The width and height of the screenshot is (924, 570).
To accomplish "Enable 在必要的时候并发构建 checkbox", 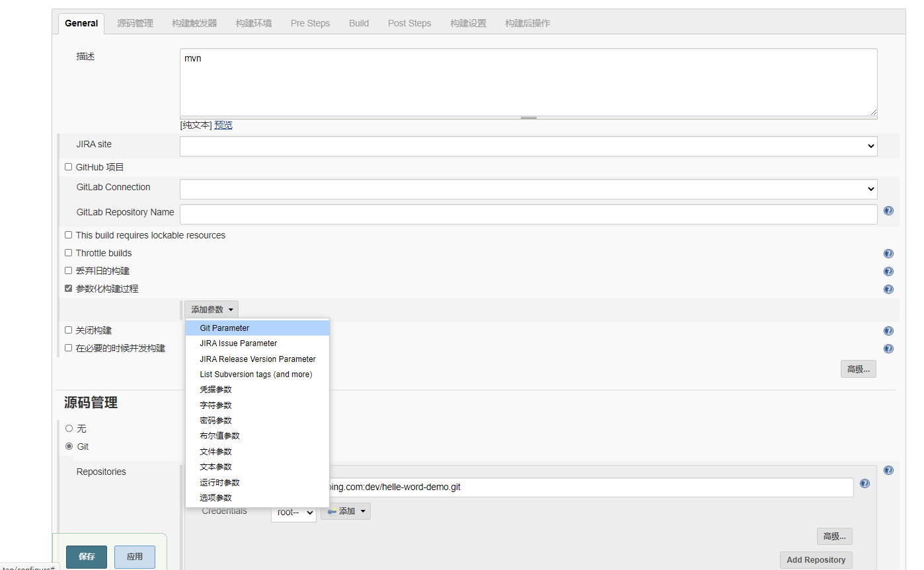I will pos(68,347).
